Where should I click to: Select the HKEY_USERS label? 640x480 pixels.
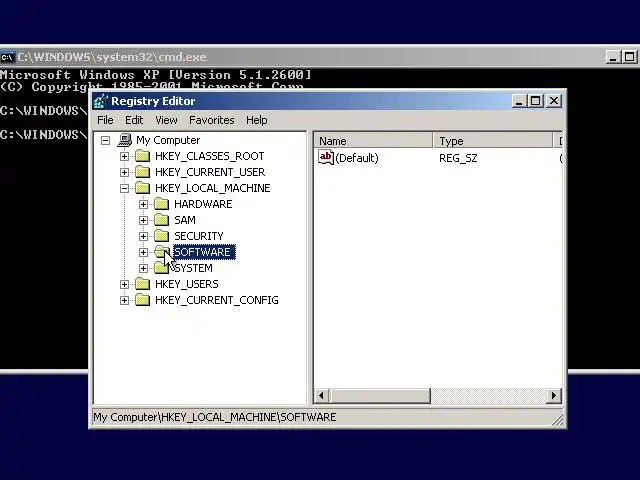point(187,284)
